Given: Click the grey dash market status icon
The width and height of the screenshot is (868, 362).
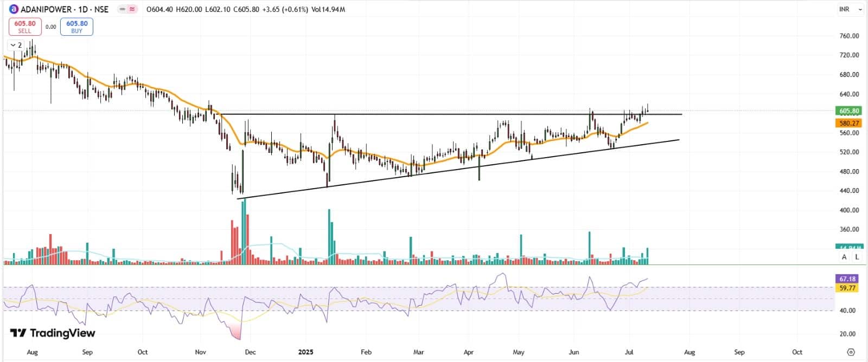Looking at the screenshot, I should [x=122, y=9].
